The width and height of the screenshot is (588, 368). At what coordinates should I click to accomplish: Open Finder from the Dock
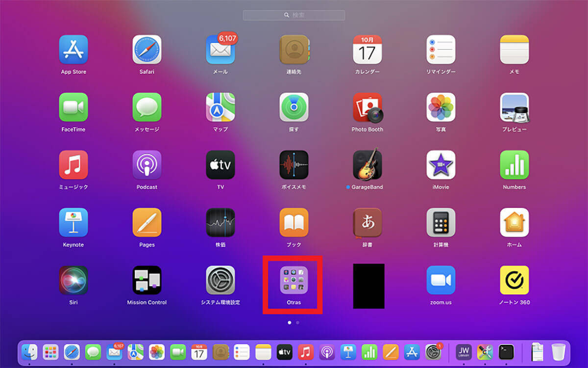click(29, 352)
